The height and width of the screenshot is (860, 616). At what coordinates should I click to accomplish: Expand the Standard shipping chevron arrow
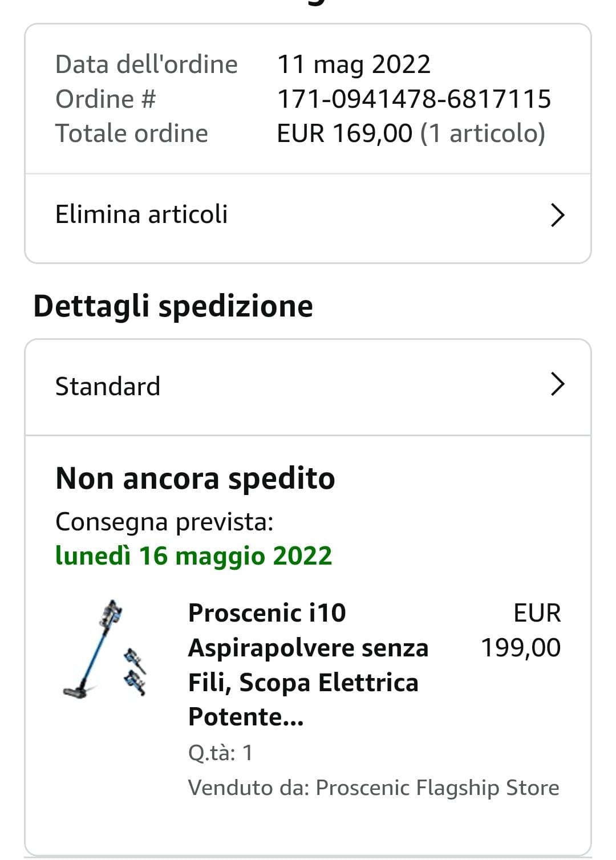[557, 384]
